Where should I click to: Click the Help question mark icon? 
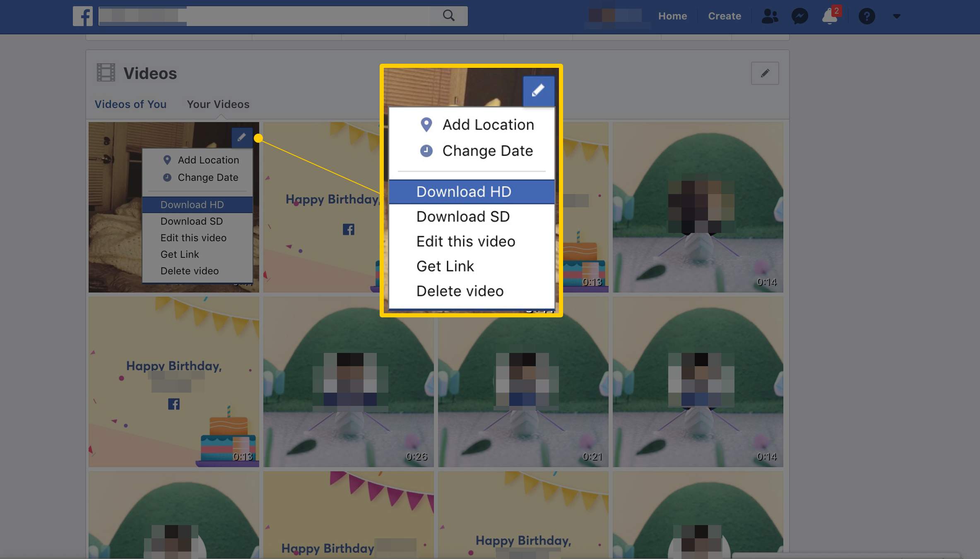tap(867, 15)
